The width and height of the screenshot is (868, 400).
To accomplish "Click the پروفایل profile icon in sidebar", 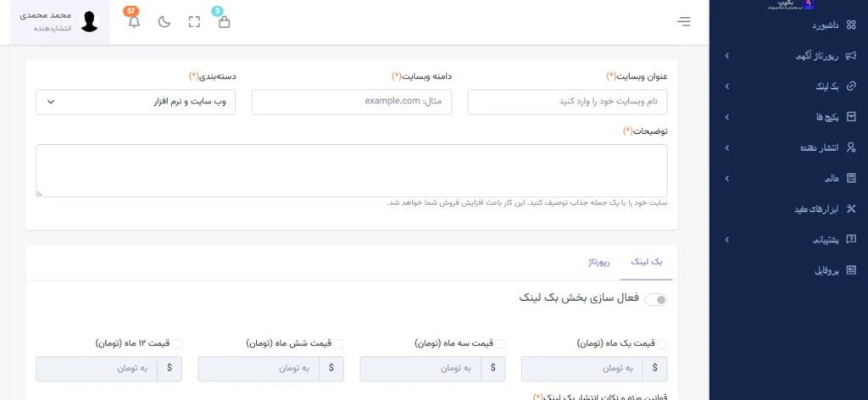I will pyautogui.click(x=851, y=270).
